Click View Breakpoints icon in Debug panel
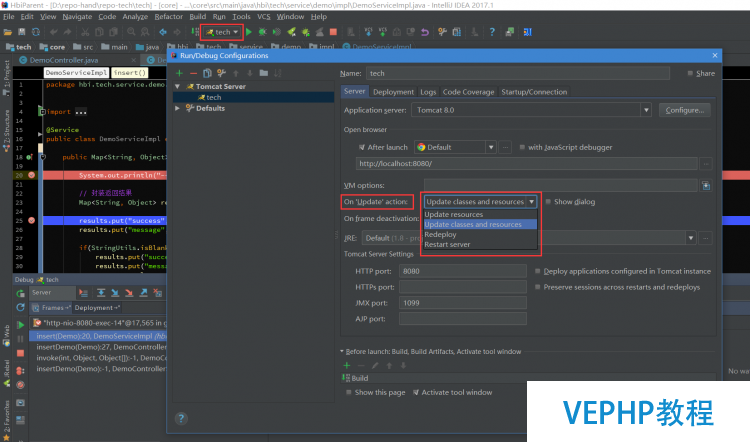The height and width of the screenshot is (442, 750). 21,371
